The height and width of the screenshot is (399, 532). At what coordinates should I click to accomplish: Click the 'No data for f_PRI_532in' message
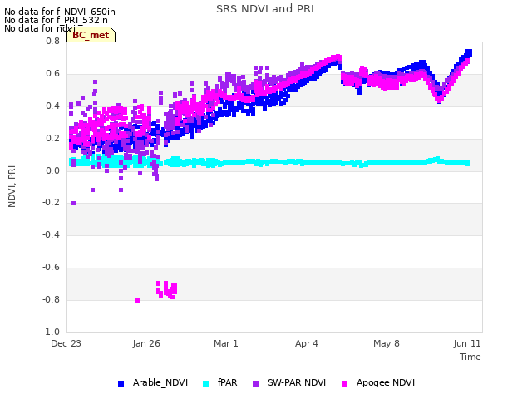pos(56,20)
